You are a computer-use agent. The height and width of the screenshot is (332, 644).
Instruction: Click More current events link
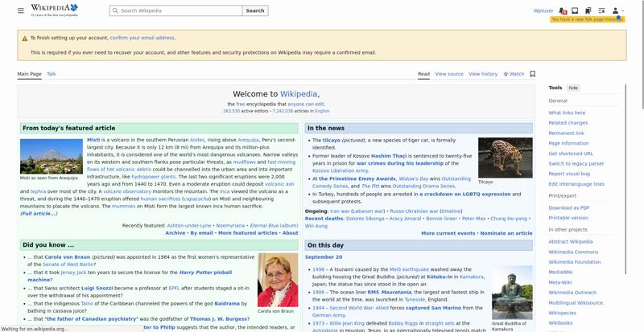448,233
